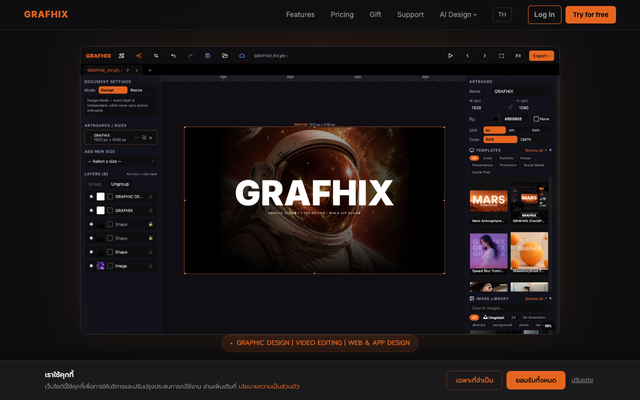Click the orange share nodes icon in editor toolbar
The width and height of the screenshot is (640, 400).
pos(139,56)
